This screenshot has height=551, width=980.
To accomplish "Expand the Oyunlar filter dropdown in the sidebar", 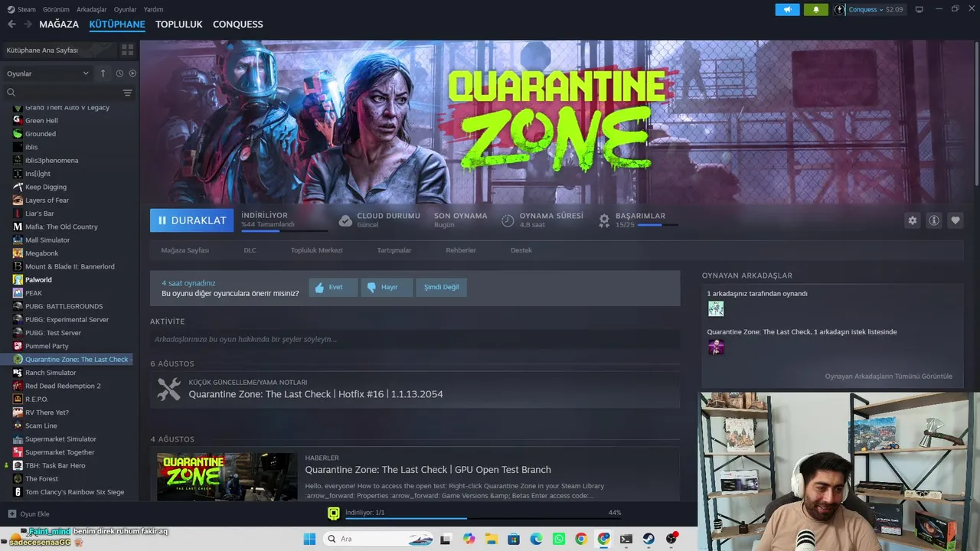I will click(47, 73).
